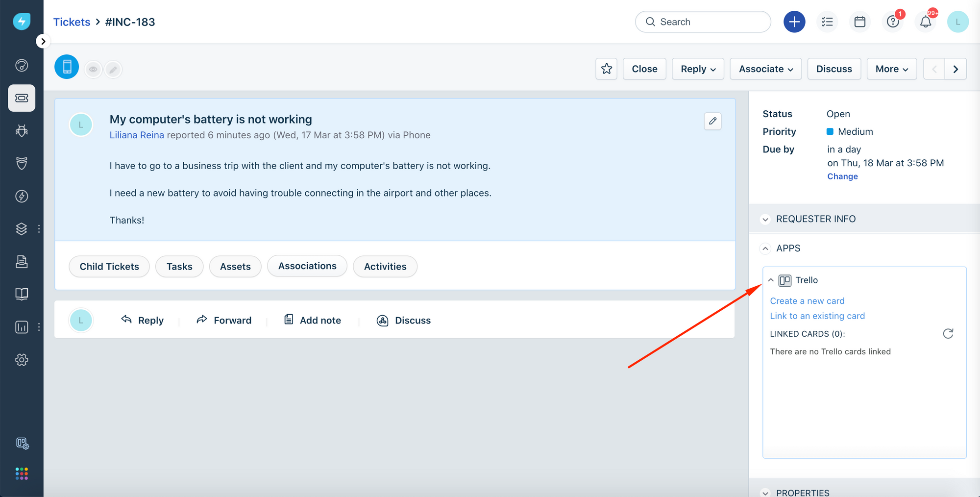Open the Solutions knowledge base (book icon)

[22, 294]
